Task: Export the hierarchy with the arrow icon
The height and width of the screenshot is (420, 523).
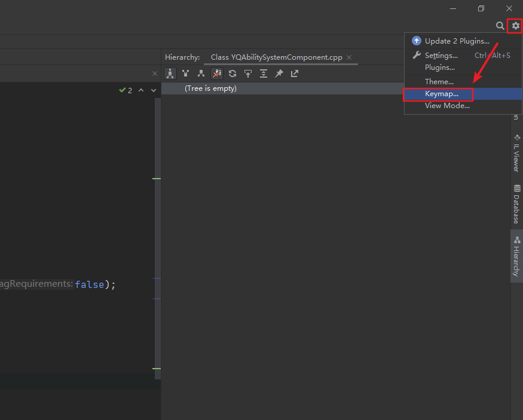Action: [295, 73]
